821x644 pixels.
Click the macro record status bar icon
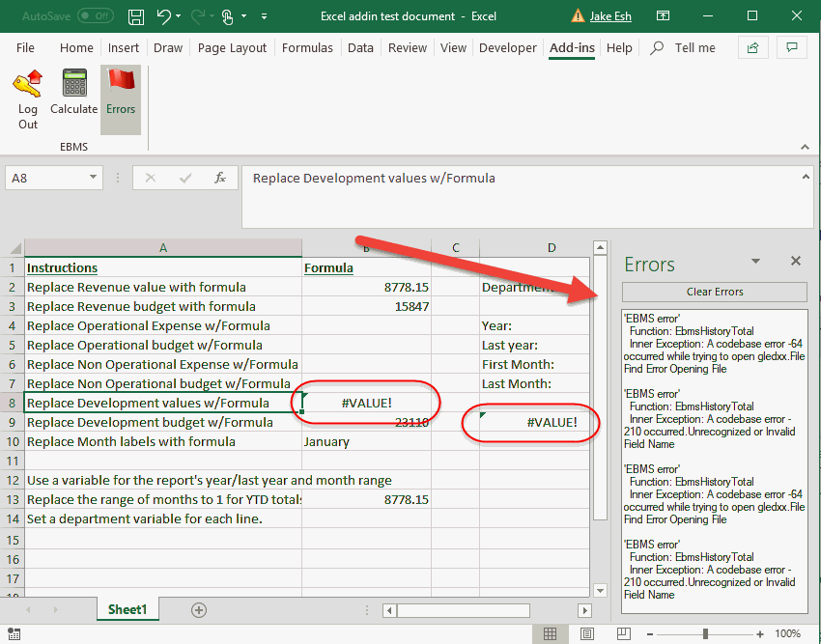point(14,634)
